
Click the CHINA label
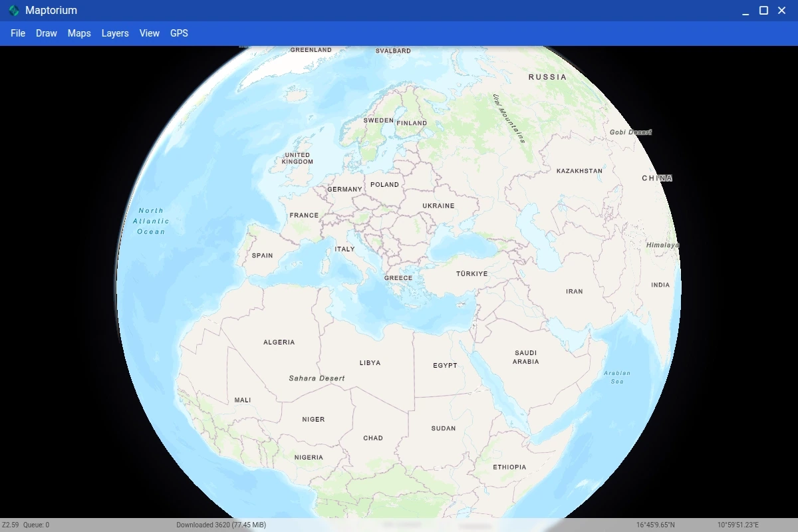tap(657, 178)
